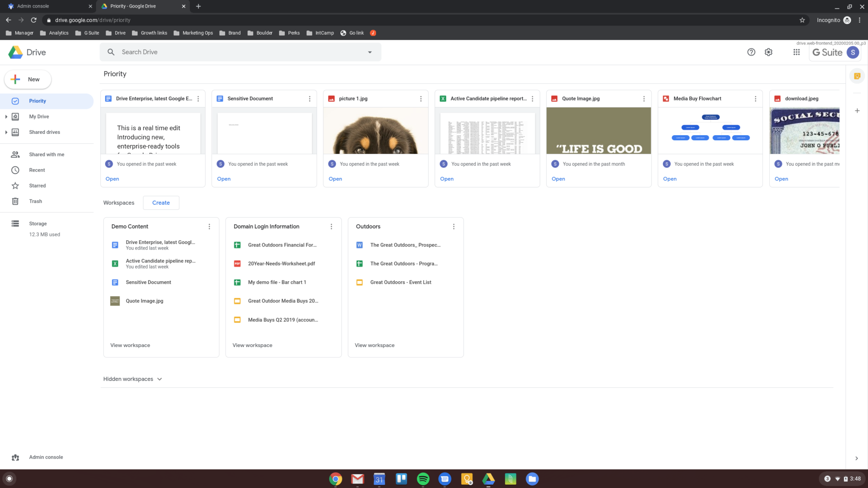Click the Search Drive field
The height and width of the screenshot is (488, 868).
241,52
